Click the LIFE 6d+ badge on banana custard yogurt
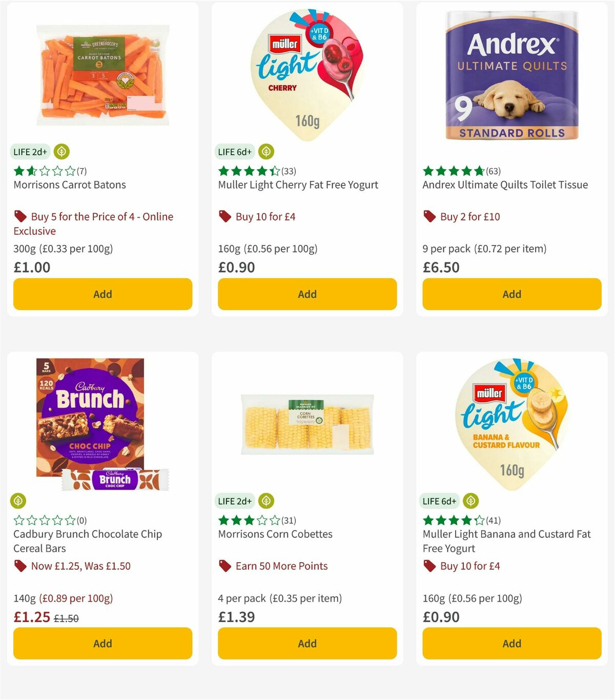This screenshot has height=700, width=615. (x=439, y=501)
